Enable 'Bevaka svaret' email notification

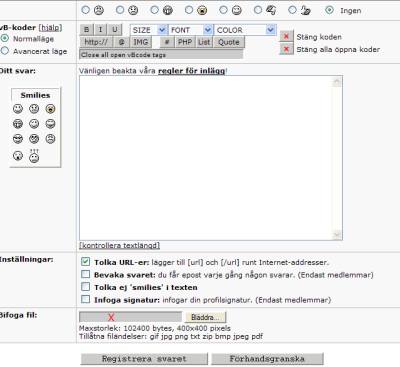tap(86, 274)
